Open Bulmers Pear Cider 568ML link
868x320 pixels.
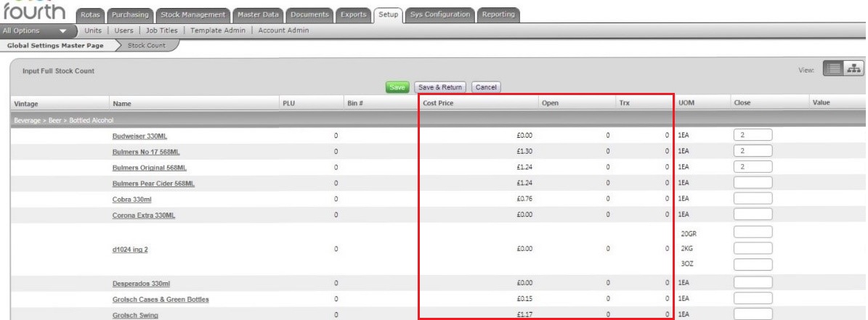153,184
